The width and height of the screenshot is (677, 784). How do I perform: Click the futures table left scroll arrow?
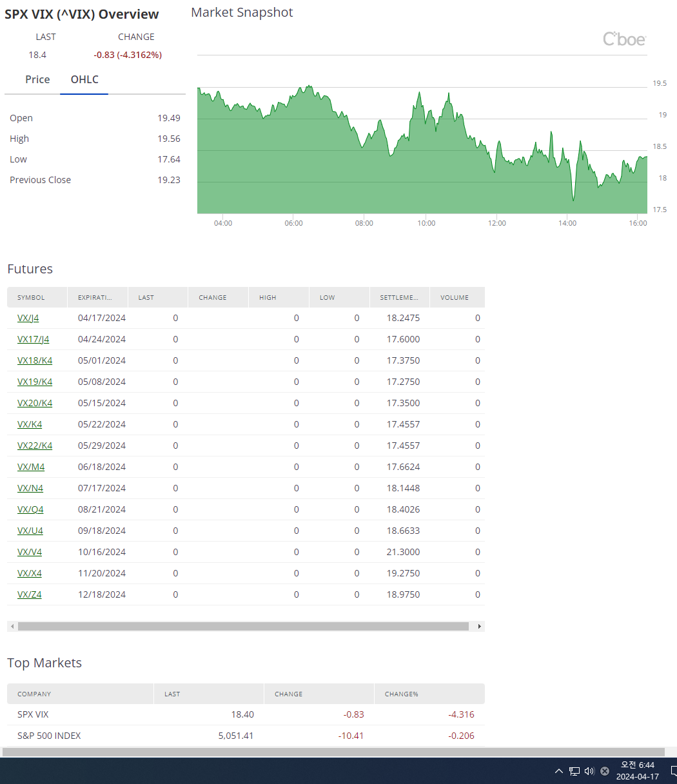pyautogui.click(x=12, y=626)
